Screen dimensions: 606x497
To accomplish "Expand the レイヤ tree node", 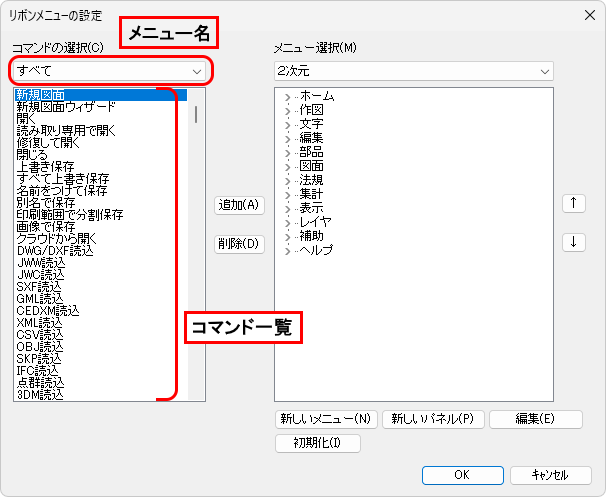I will click(287, 223).
